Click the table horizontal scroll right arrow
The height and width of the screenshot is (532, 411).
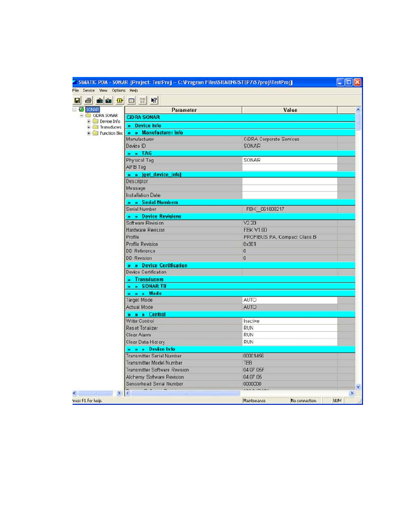pos(352,393)
